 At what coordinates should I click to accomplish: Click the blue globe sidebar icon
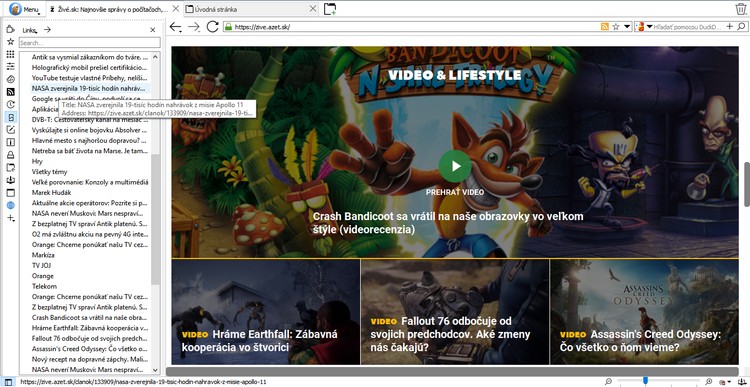coord(10,205)
